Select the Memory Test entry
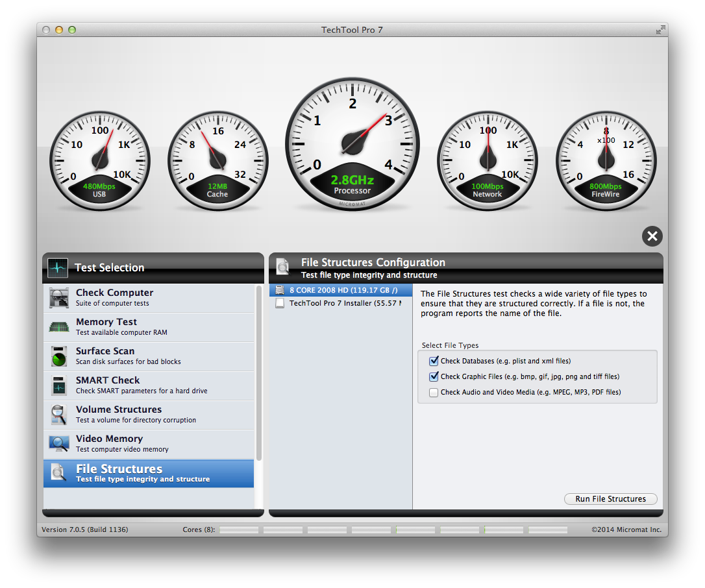 pos(149,327)
